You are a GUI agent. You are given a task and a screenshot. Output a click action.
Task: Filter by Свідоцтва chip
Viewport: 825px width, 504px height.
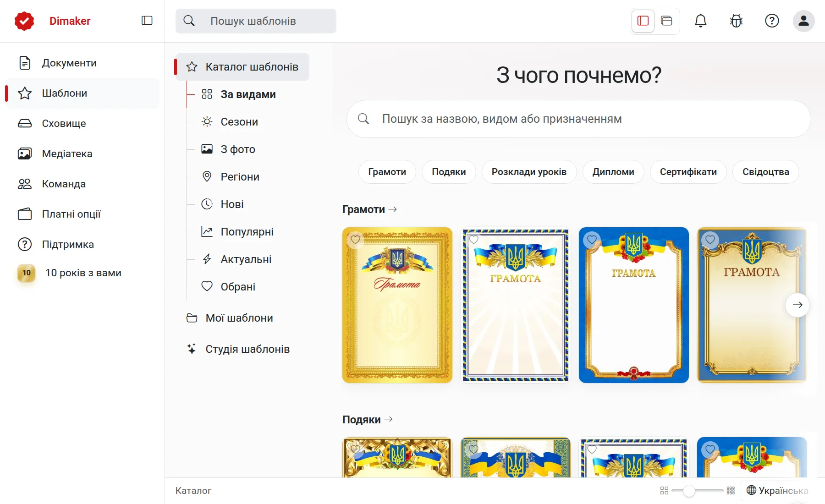(x=766, y=172)
